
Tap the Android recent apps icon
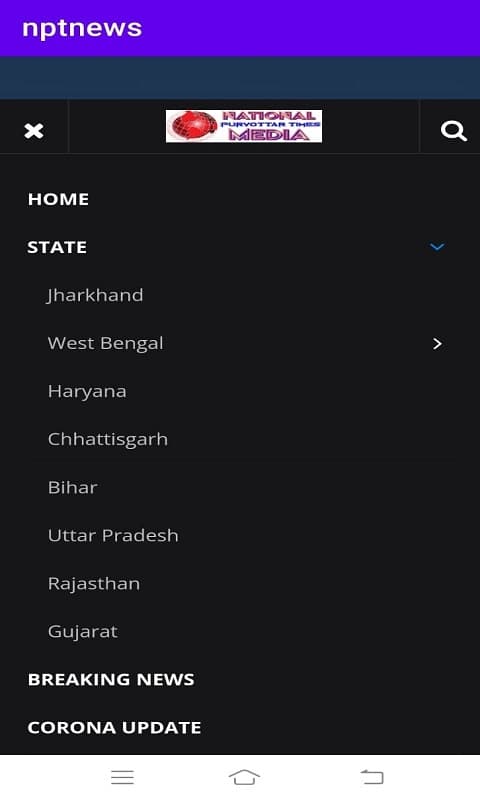(x=122, y=777)
